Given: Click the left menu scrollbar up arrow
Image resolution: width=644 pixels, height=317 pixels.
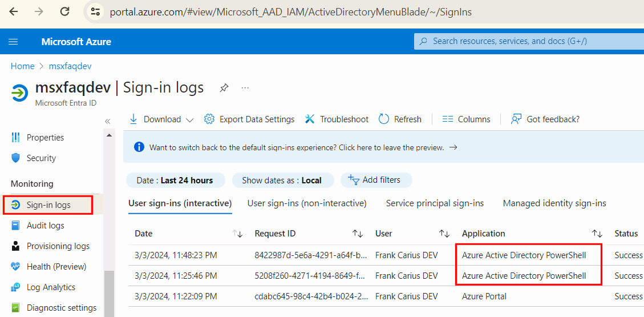Looking at the screenshot, I should [x=110, y=135].
